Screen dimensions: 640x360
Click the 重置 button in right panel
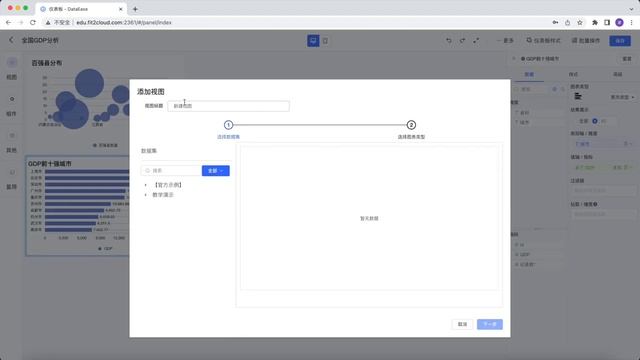coord(627,59)
